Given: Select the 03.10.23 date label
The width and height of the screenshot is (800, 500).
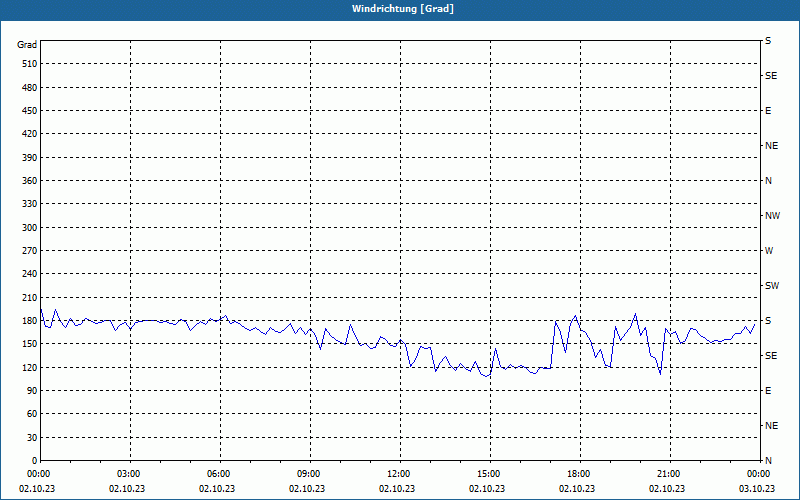Looking at the screenshot, I should 757,489.
